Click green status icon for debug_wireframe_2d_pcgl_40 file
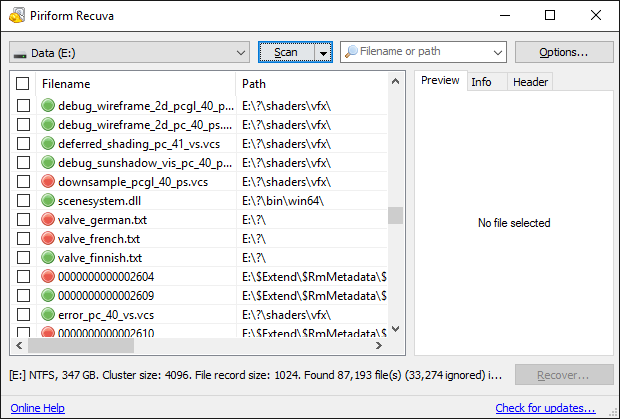The width and height of the screenshot is (620, 419). click(48, 106)
